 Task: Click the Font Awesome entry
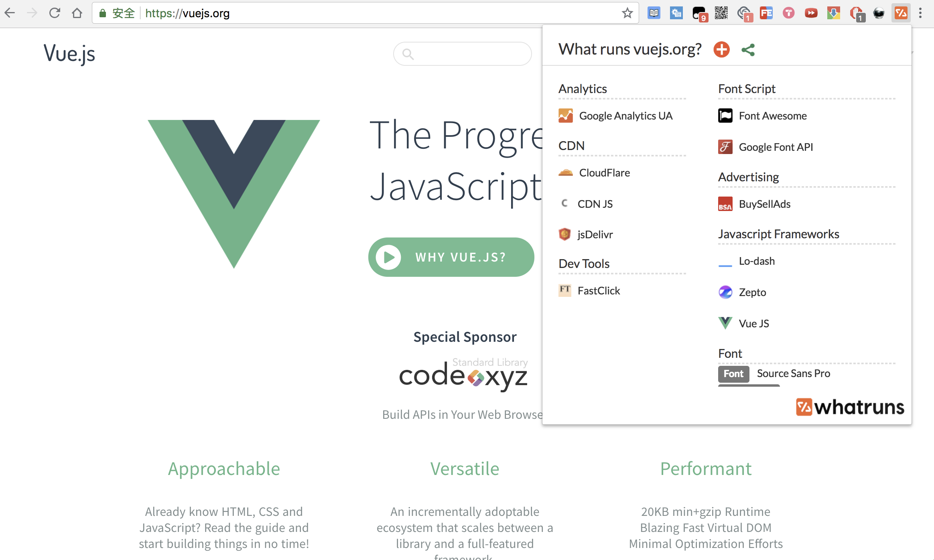[772, 116]
